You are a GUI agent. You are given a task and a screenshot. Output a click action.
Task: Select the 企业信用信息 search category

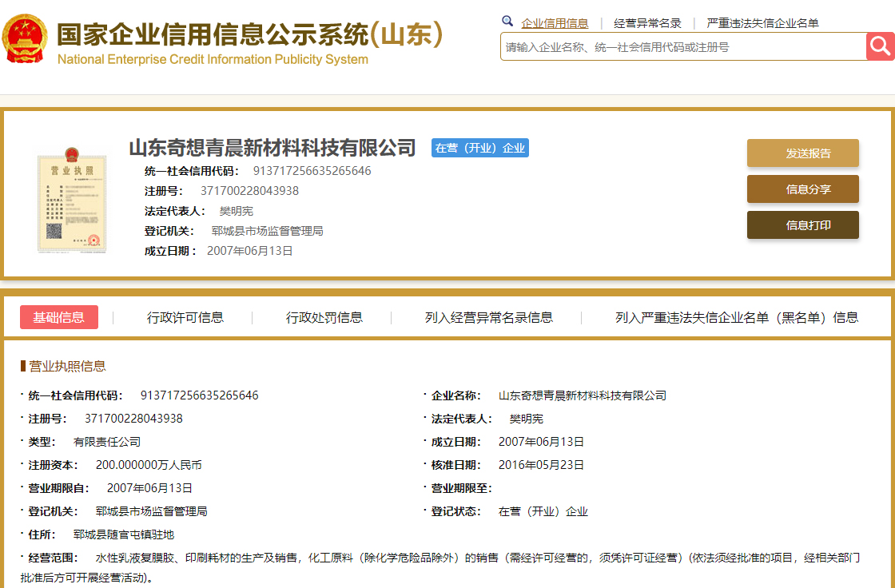tap(555, 23)
